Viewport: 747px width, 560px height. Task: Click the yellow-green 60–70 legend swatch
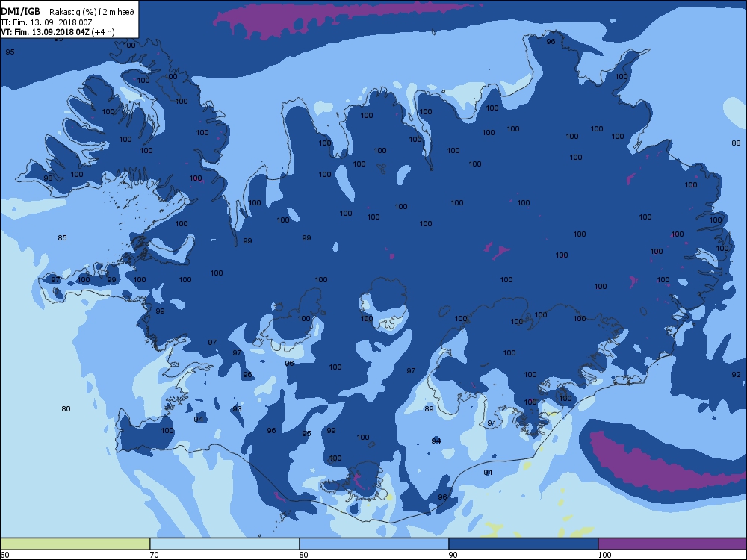[75, 544]
